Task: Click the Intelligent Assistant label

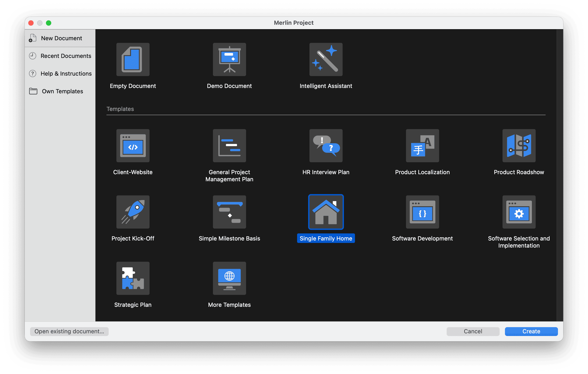Action: pos(326,86)
